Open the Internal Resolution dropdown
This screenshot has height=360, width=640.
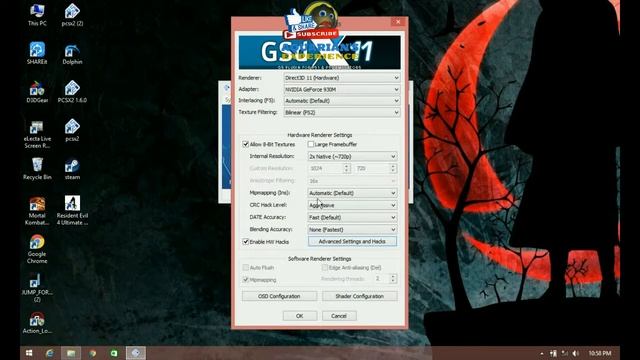point(352,156)
